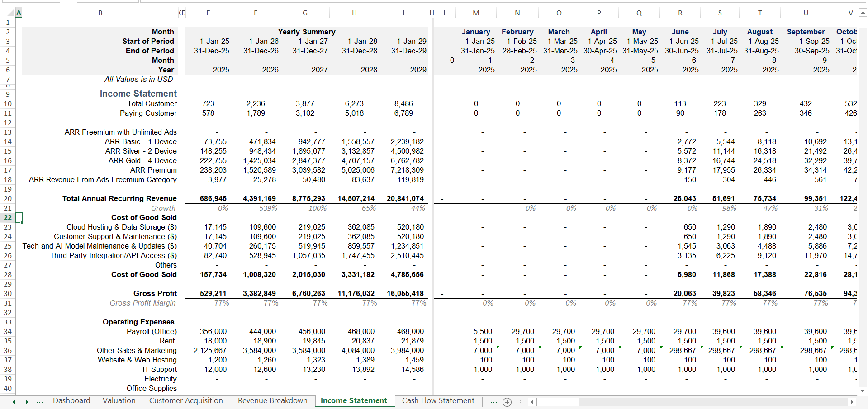The height and width of the screenshot is (409, 868).
Task: Select column B header
Action: coord(100,13)
